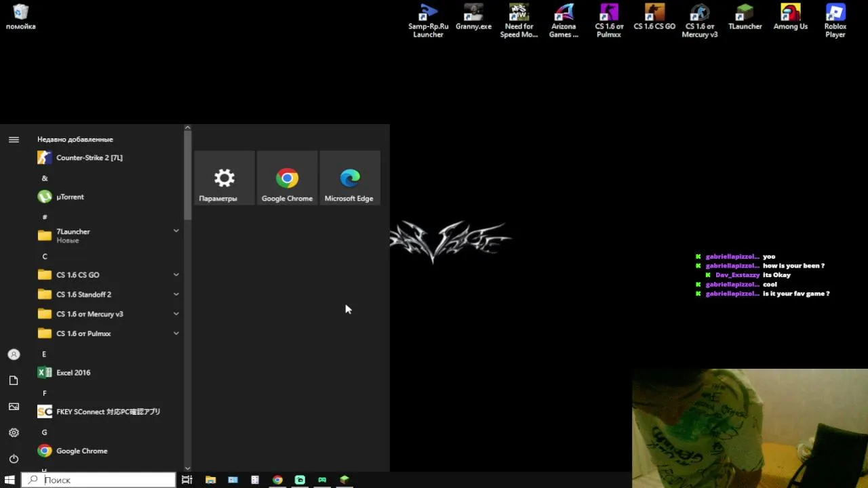Open Microsoft Edge tile

click(350, 178)
